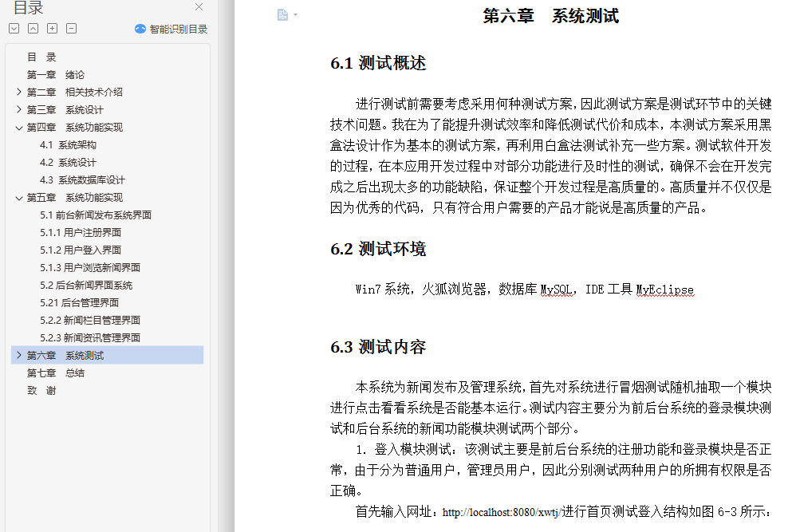Open 5.1.3 用户浏览新闻界面 section
This screenshot has height=532, width=796.
click(x=90, y=267)
